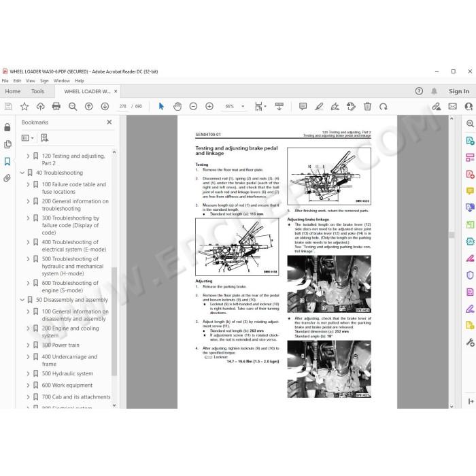This screenshot has height=476, width=476.
Task: Go to previous page arrow
Action: tap(88, 107)
